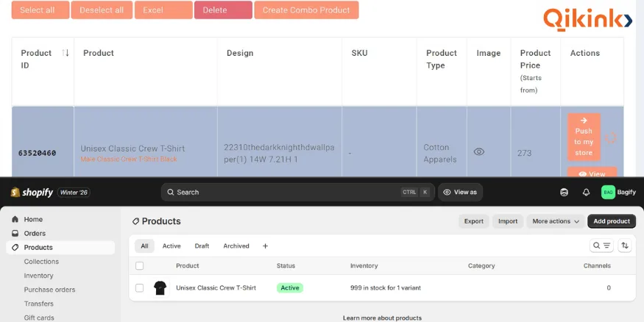Switch to the All tab
This screenshot has height=322, width=644.
point(144,246)
